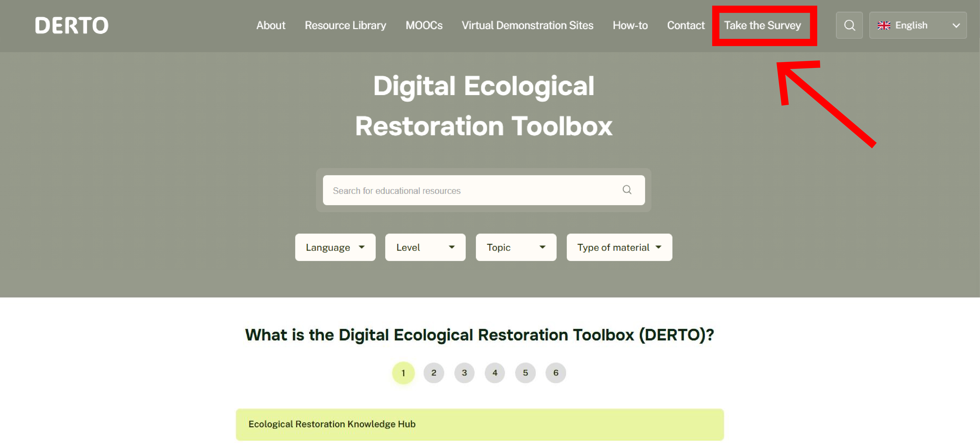Click the Search for educational resources field
Viewport: 980px width, 444px height.
[x=468, y=190]
